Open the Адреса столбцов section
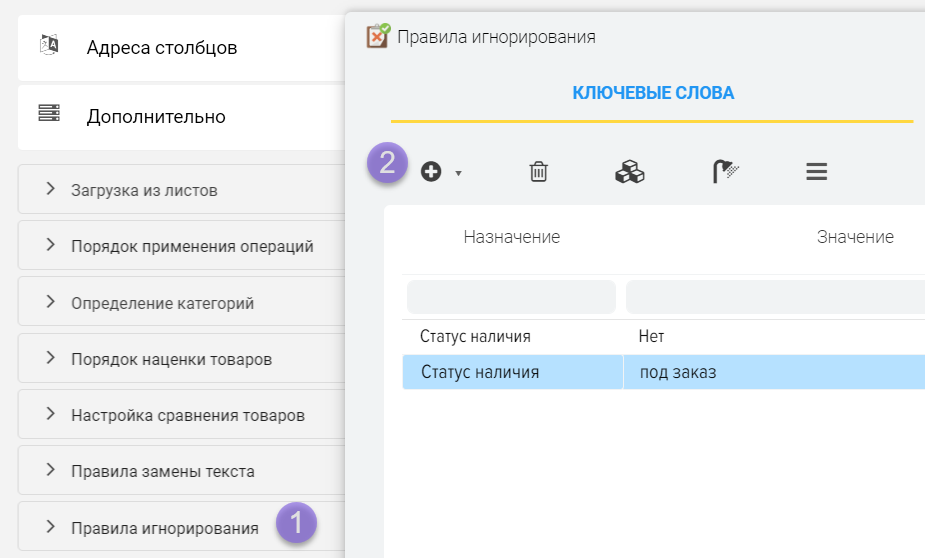The width and height of the screenshot is (925, 558). tap(162, 47)
